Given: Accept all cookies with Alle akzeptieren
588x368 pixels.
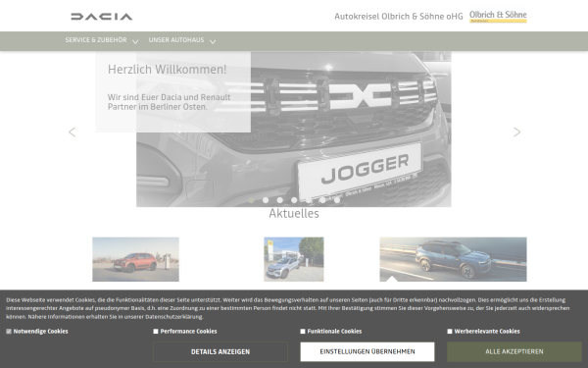Looking at the screenshot, I should (x=514, y=352).
